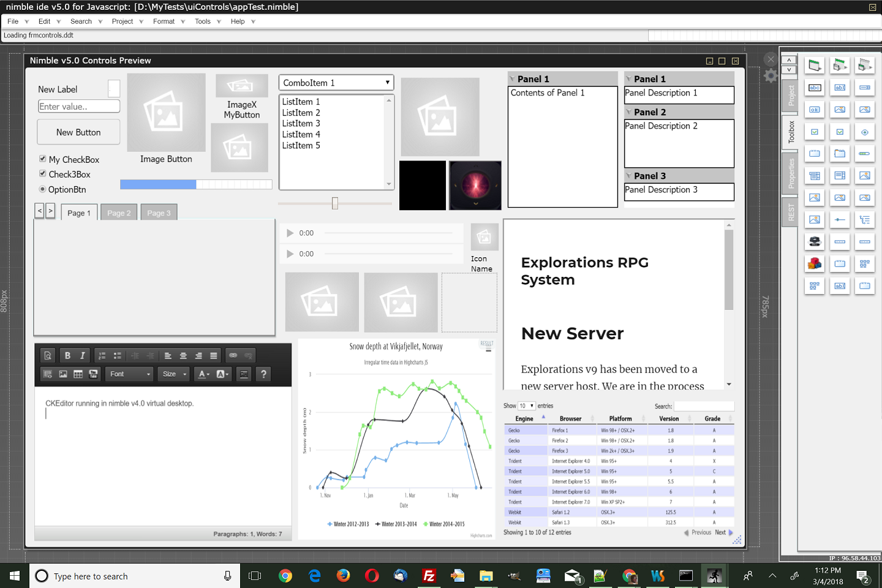Toggle the Winter 2013-2014 series in chart legend
This screenshot has height=588, width=882.
click(396, 524)
